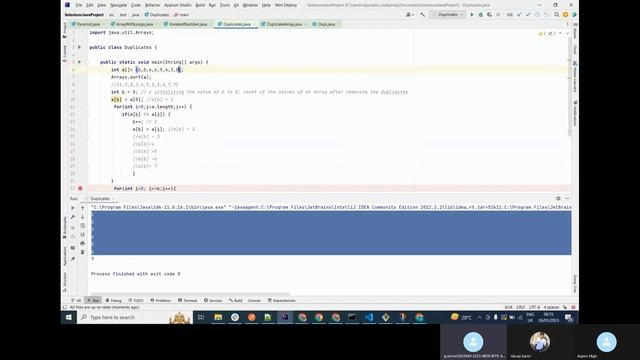Switch to the Pyramid.java tab
The width and height of the screenshot is (640, 360).
point(86,24)
